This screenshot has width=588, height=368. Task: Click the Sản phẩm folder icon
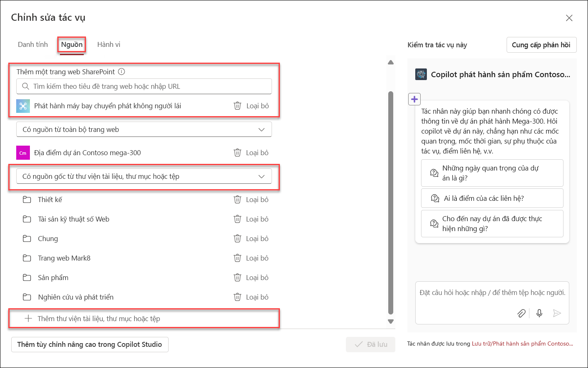(x=27, y=278)
